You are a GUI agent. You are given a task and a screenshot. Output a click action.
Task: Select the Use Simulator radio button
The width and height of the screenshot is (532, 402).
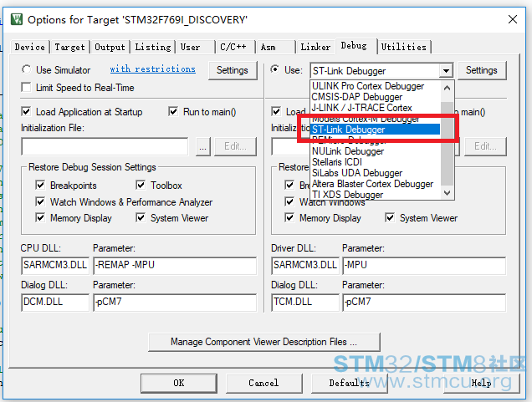coord(27,69)
